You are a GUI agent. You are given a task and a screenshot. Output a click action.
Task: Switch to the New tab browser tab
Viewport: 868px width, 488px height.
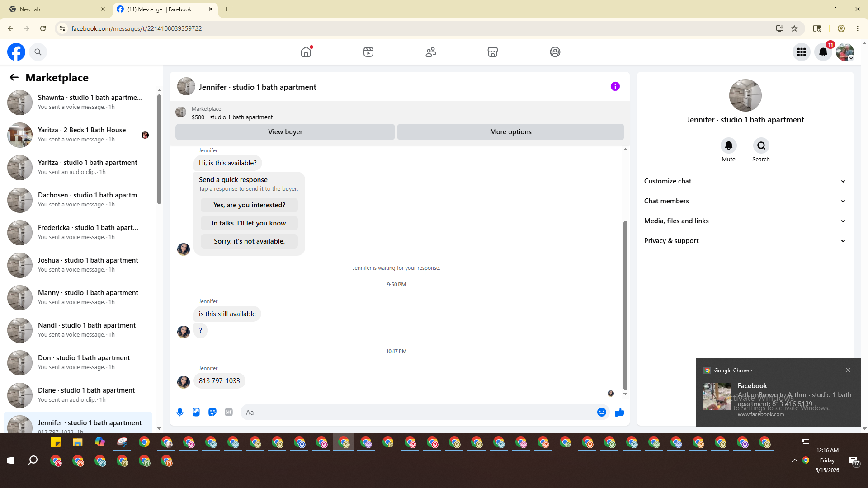pyautogui.click(x=57, y=9)
